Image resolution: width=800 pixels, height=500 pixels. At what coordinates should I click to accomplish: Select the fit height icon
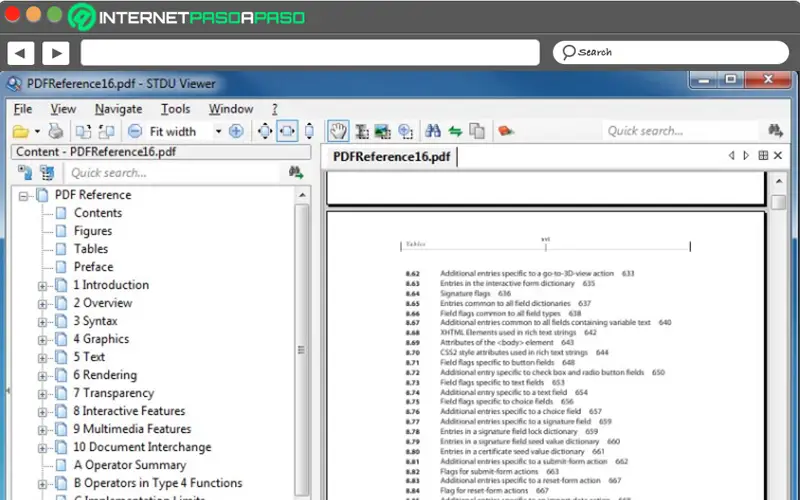pos(309,131)
